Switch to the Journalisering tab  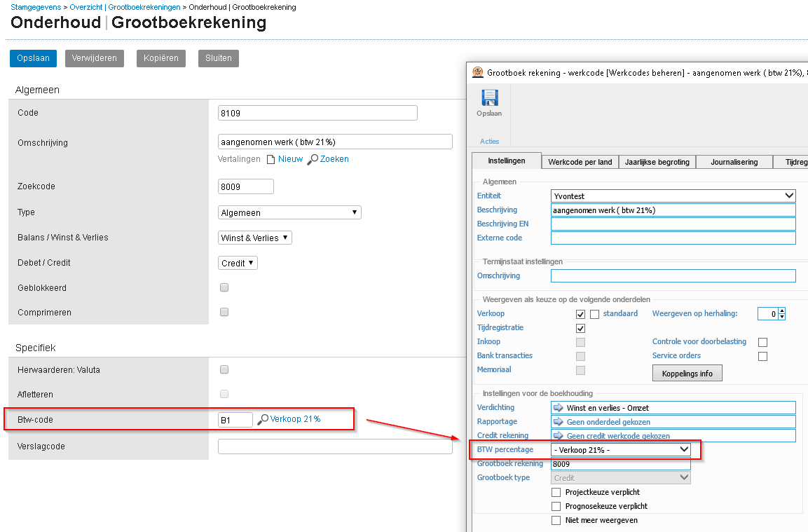(x=734, y=162)
